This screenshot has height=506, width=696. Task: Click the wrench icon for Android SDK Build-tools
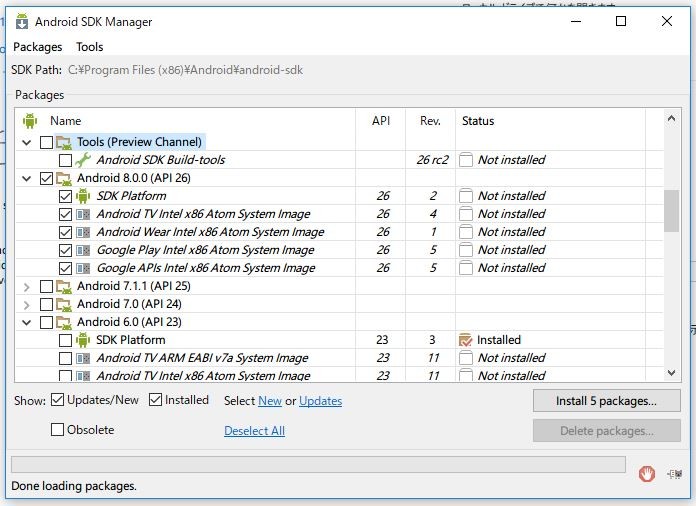[x=83, y=160]
